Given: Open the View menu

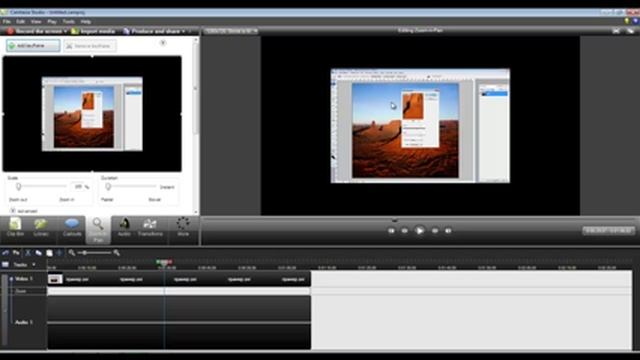Looking at the screenshot, I should point(36,22).
